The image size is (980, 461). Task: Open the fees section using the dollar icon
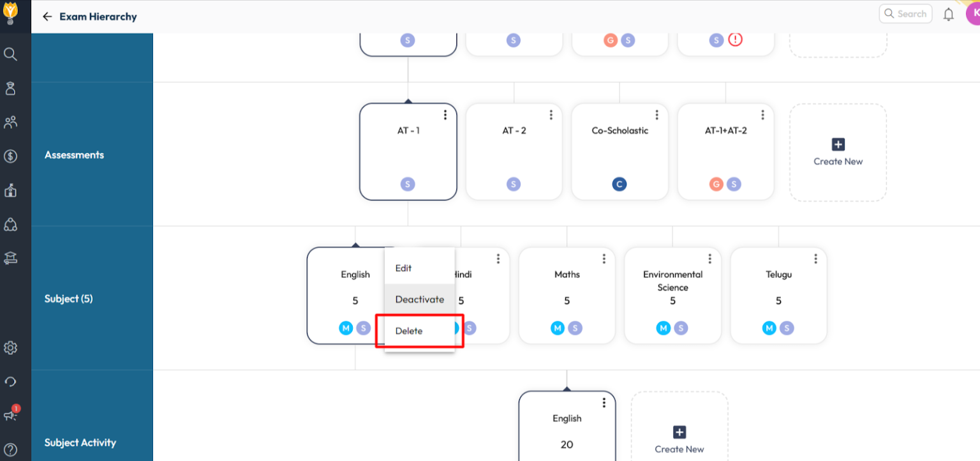pyautogui.click(x=10, y=156)
